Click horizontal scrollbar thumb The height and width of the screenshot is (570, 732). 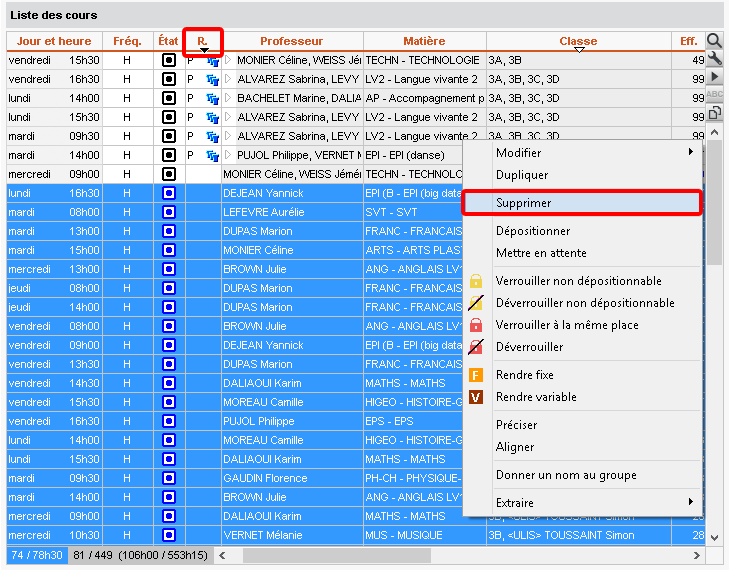[x=337, y=556]
